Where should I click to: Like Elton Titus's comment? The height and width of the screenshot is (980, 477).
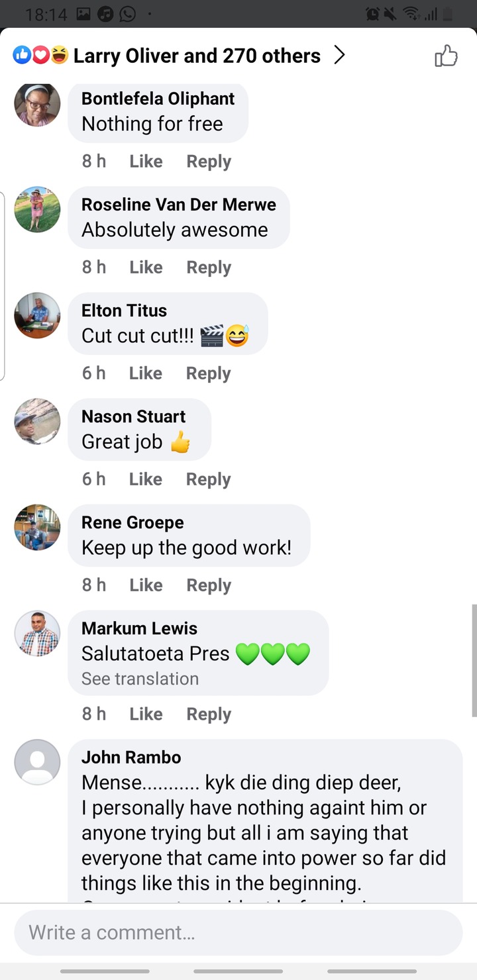pos(146,373)
